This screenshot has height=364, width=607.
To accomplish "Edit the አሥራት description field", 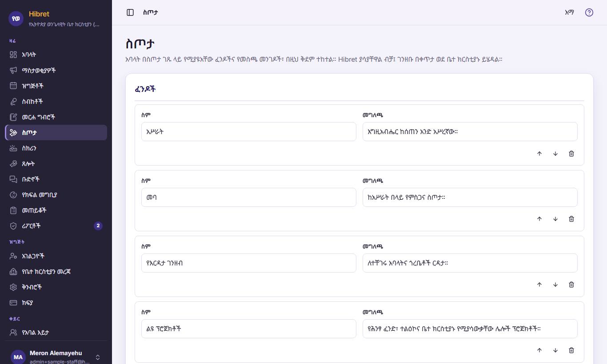I will pyautogui.click(x=470, y=132).
